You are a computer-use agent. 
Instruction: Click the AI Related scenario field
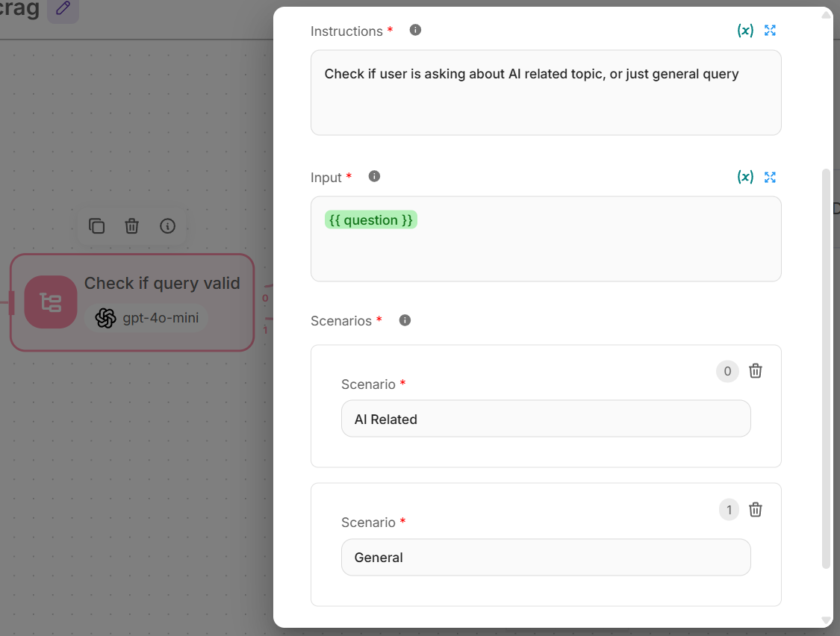[x=545, y=419]
